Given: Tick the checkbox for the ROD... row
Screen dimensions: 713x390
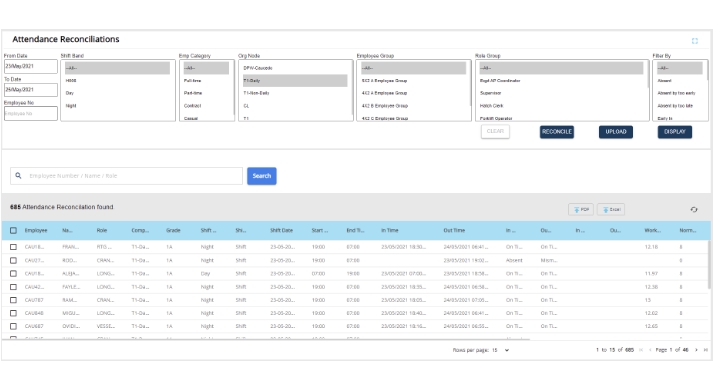Looking at the screenshot, I should (13, 260).
